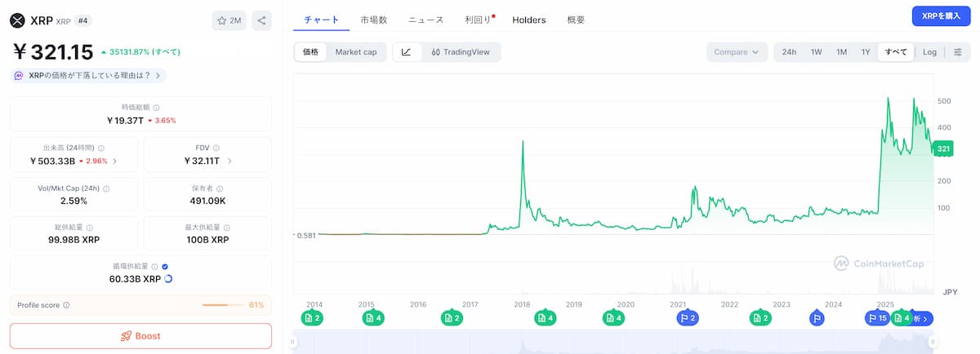
Task: Open the share icon button
Action: pos(261,20)
